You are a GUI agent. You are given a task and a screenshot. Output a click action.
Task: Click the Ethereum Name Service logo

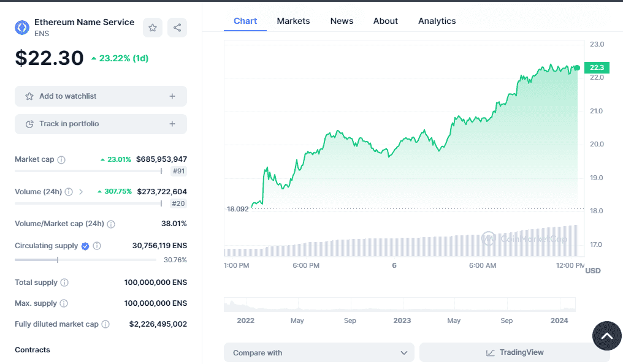click(x=22, y=27)
